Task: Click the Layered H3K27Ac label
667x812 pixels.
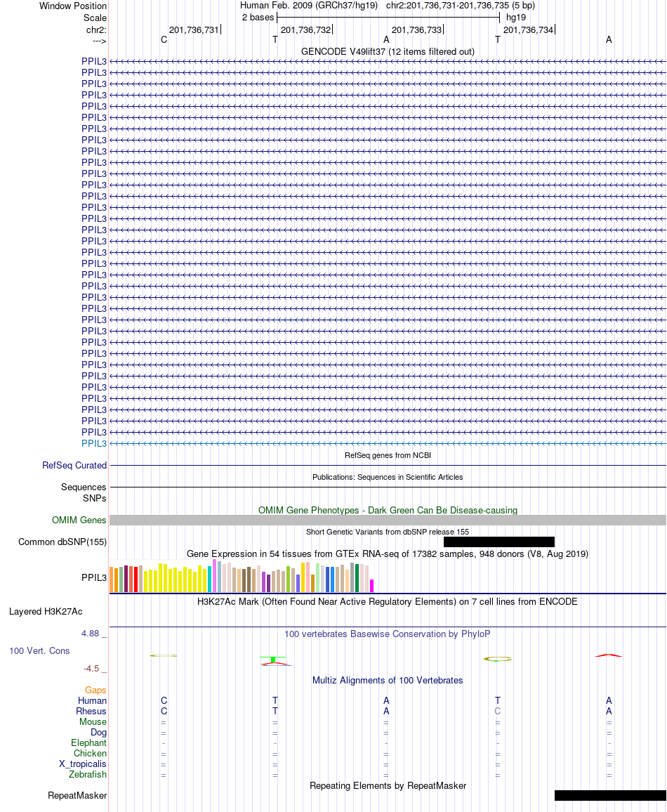Action: (x=46, y=612)
